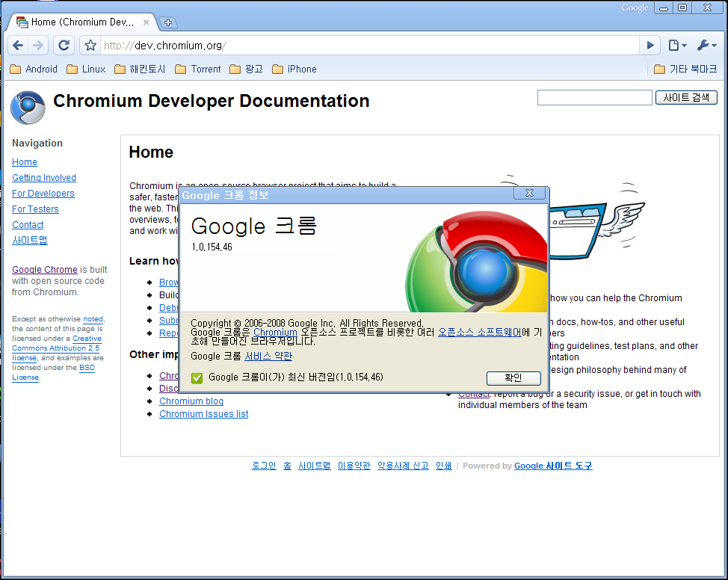This screenshot has height=580, width=728.
Task: Click the 사이트맵 footer link
Action: [315, 466]
